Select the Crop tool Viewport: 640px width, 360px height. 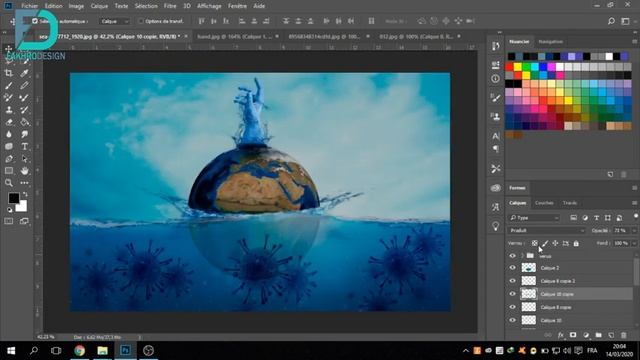[x=9, y=73]
